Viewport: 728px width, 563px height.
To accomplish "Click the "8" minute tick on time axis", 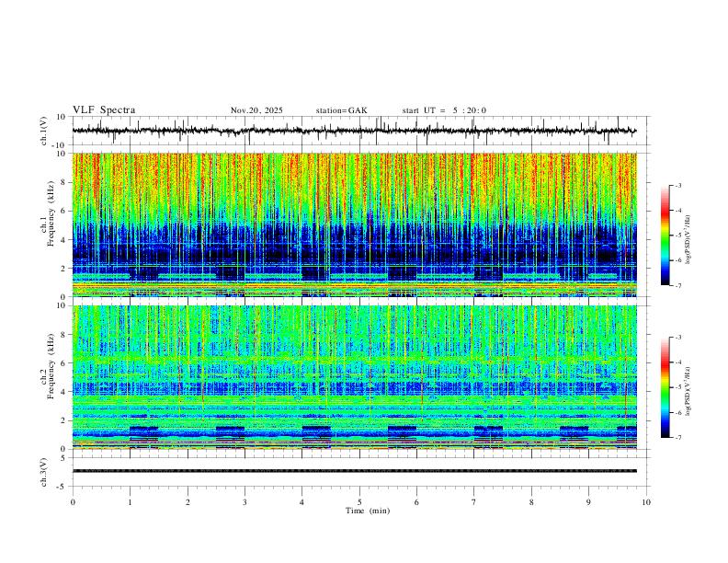I will (x=531, y=502).
